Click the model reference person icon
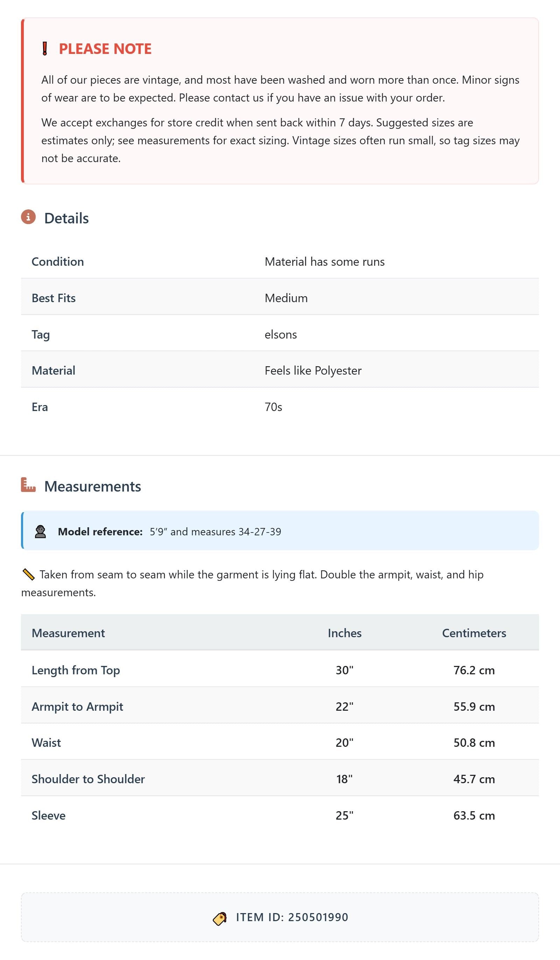The image size is (560, 960). click(40, 531)
